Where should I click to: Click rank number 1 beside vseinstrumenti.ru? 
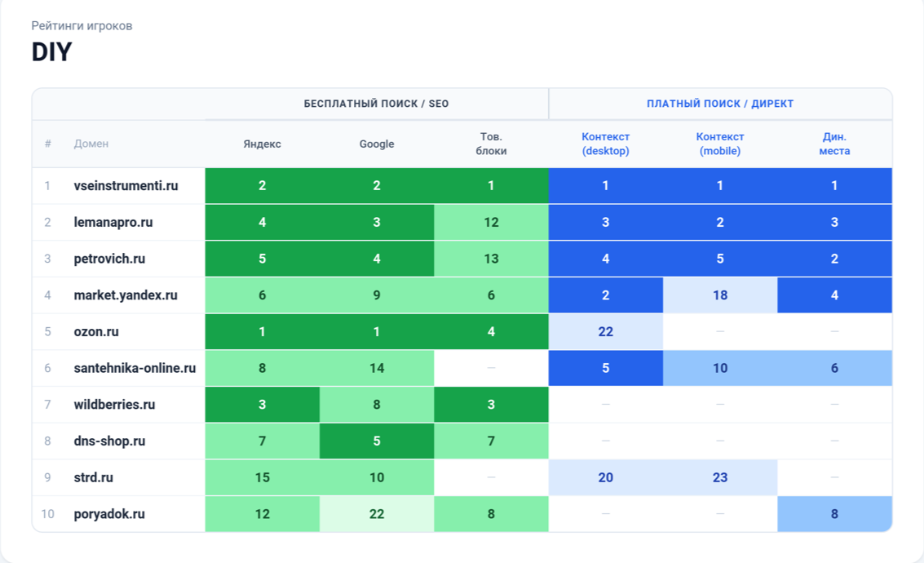click(47, 186)
